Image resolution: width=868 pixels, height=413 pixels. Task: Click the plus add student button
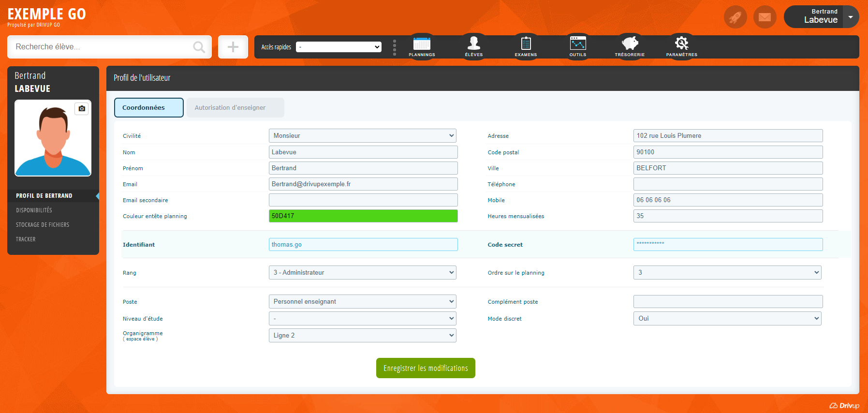click(233, 47)
